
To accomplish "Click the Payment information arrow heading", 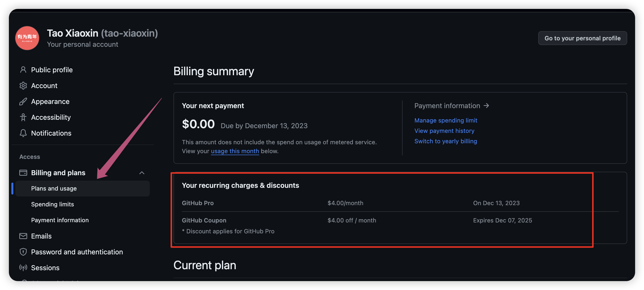I will 451,106.
